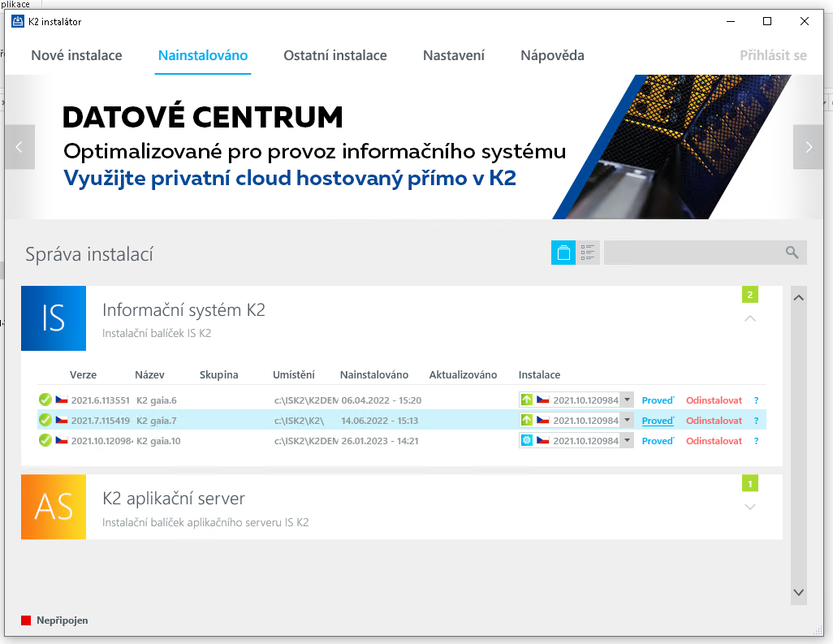Click the installation search input field
The image size is (833, 644).
click(x=692, y=253)
